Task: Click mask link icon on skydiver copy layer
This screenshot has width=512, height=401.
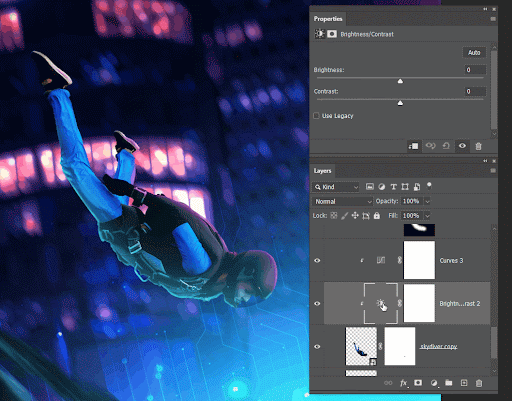Action: [380, 346]
